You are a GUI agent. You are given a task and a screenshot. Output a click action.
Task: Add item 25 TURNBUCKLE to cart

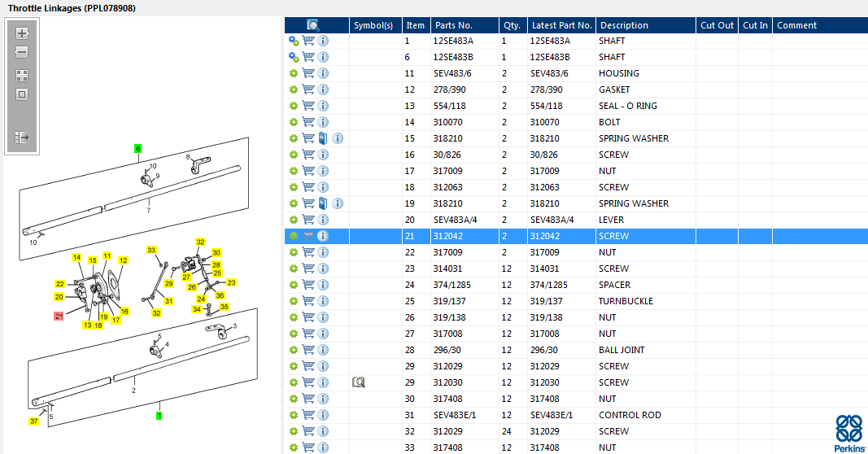coord(308,301)
